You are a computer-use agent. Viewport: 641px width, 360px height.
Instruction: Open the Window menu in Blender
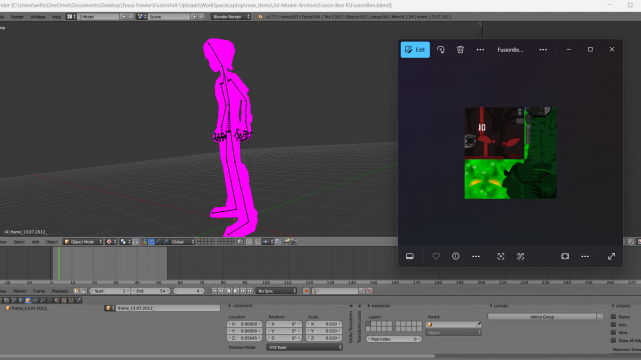[x=38, y=17]
